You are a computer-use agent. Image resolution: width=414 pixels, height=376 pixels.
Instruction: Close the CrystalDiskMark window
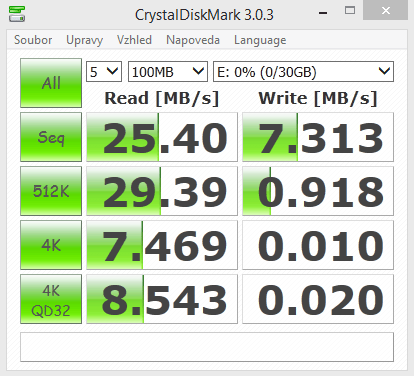pos(386,10)
